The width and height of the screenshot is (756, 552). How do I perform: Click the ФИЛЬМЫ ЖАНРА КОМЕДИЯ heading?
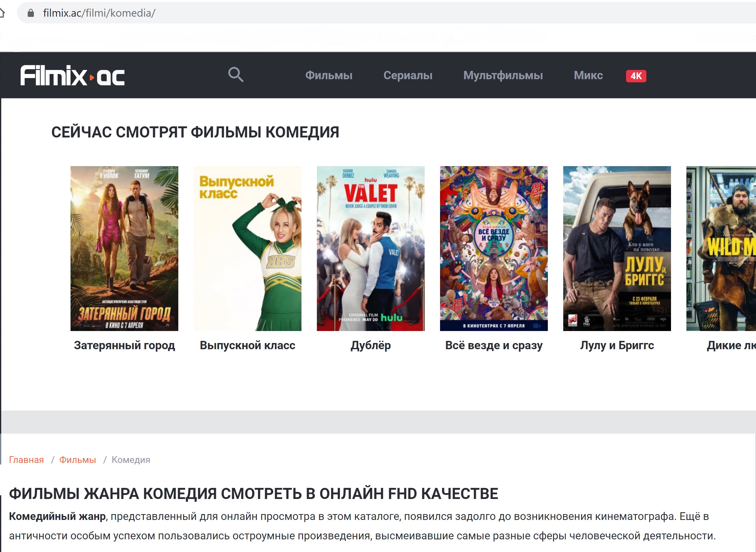coord(253,493)
